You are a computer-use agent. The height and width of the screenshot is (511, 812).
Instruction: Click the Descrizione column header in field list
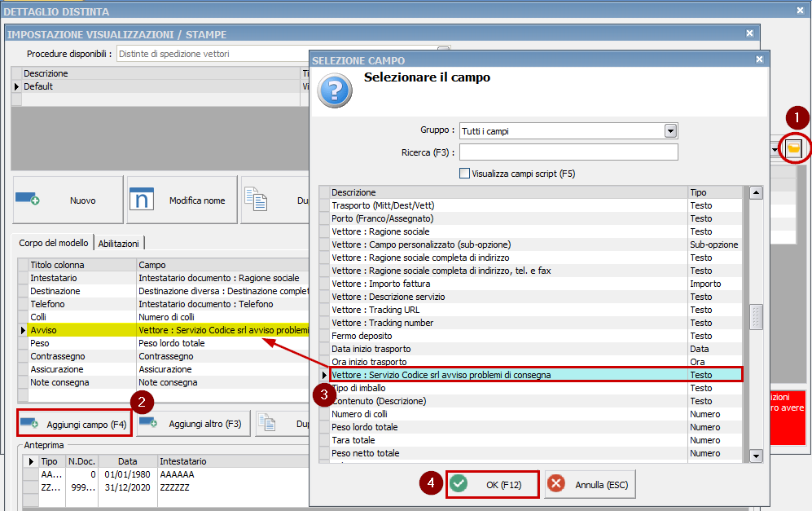coord(508,192)
